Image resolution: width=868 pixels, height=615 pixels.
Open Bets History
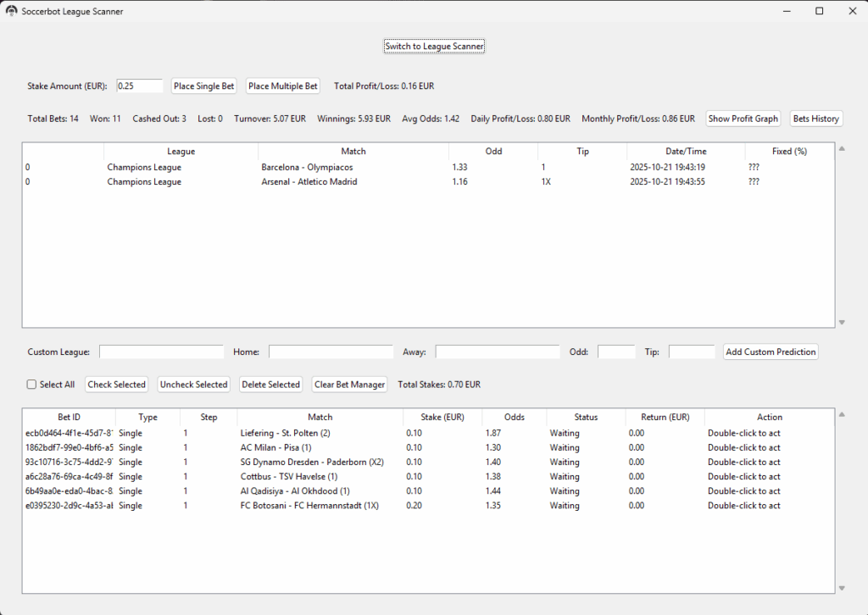point(816,119)
